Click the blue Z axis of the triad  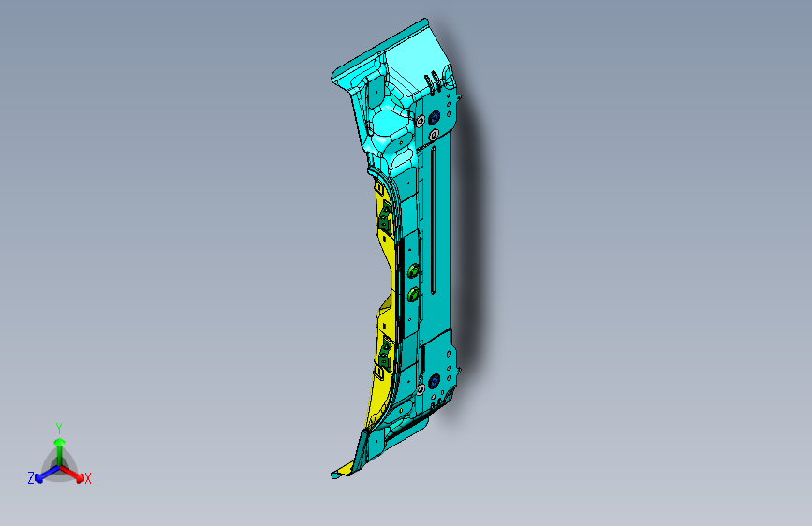[x=48, y=474]
